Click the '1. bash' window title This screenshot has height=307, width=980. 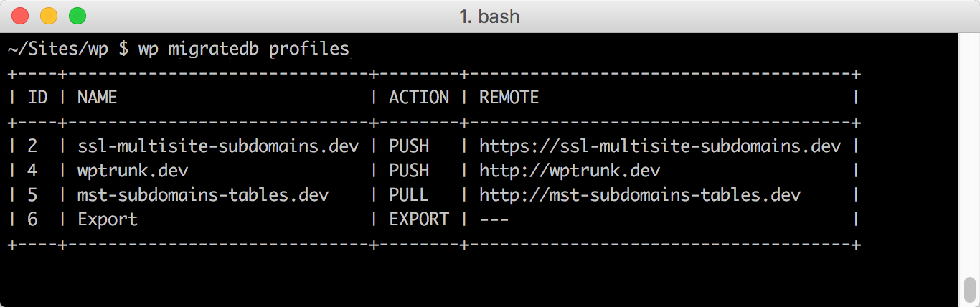click(489, 16)
